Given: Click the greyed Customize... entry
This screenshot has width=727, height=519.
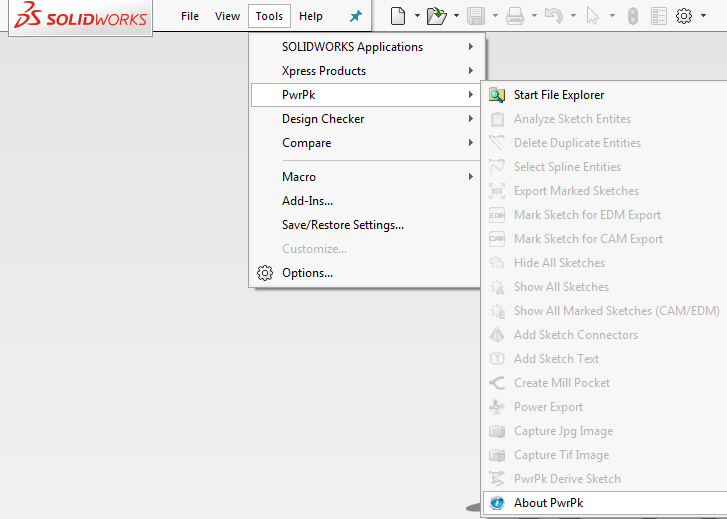Looking at the screenshot, I should click(367, 249).
